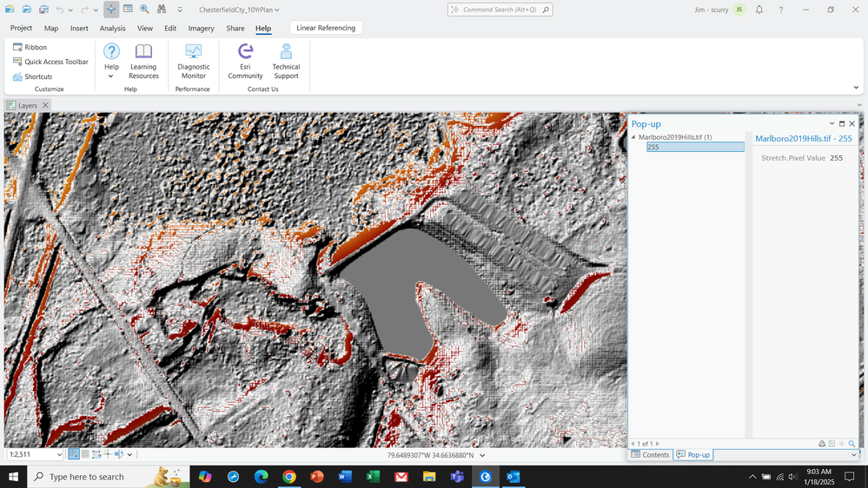Viewport: 868px width, 488px height.
Task: Toggle snapping in the map status bar
Action: point(74,454)
